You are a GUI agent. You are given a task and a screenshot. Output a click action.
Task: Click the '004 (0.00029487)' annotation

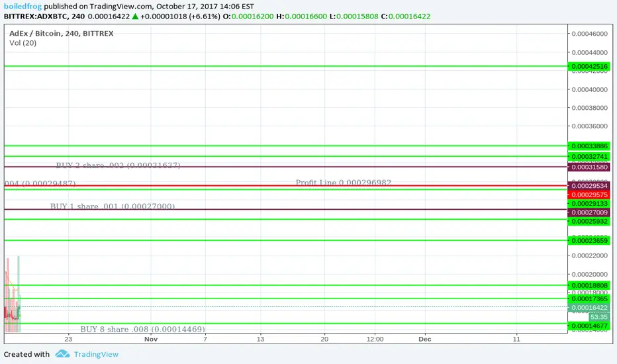pos(40,184)
